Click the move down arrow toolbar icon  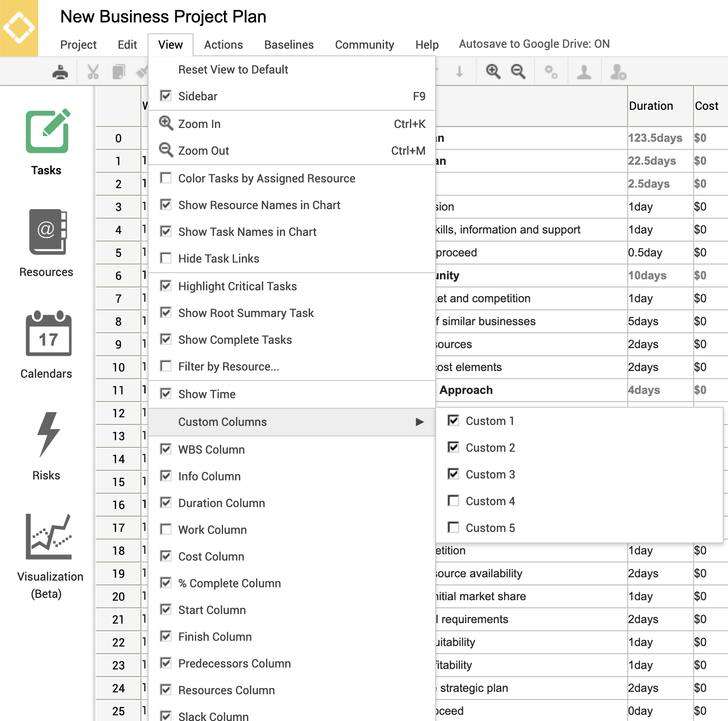click(460, 72)
